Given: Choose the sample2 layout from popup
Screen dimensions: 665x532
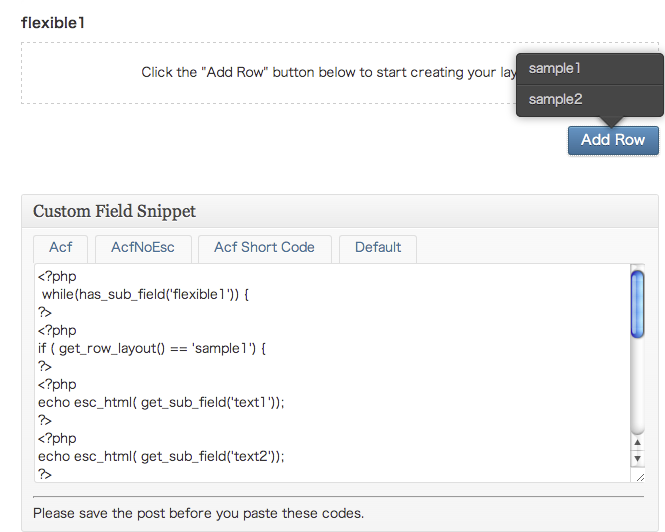Looking at the screenshot, I should click(x=590, y=100).
